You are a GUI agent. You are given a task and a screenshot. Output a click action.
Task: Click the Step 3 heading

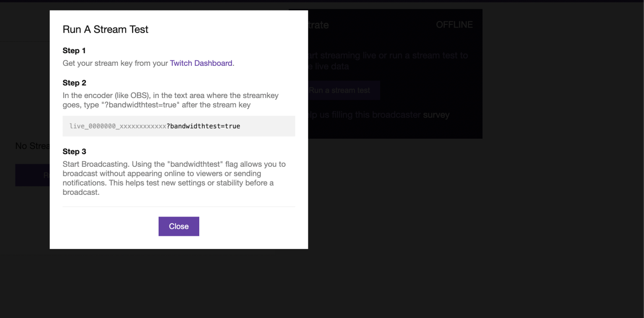[74, 151]
